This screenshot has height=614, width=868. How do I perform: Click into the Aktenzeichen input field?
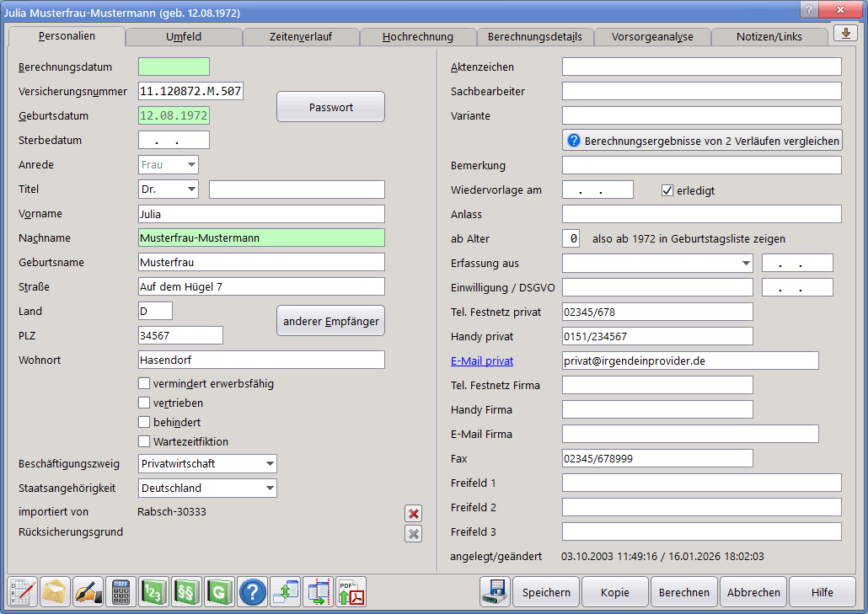701,67
